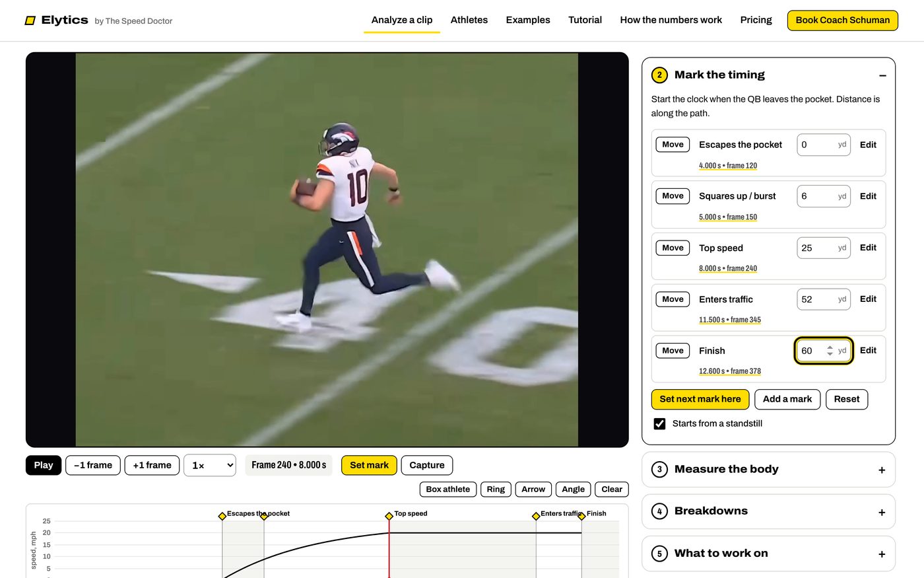Click Book Coach Schuman button

[x=843, y=20]
